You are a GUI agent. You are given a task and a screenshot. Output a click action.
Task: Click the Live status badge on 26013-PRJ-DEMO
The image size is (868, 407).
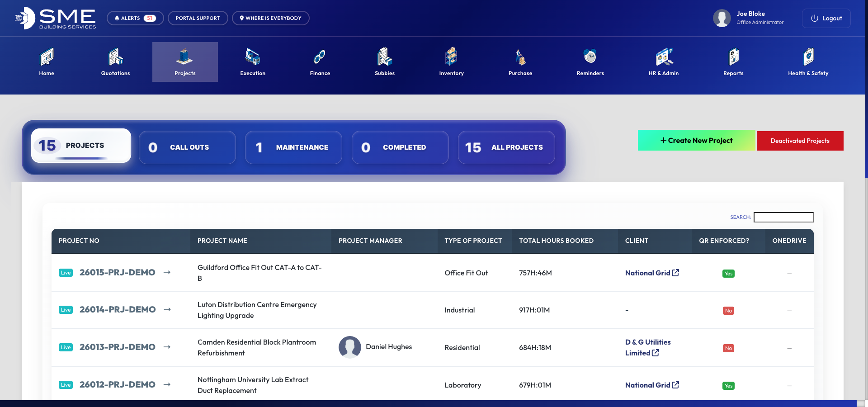(x=66, y=347)
